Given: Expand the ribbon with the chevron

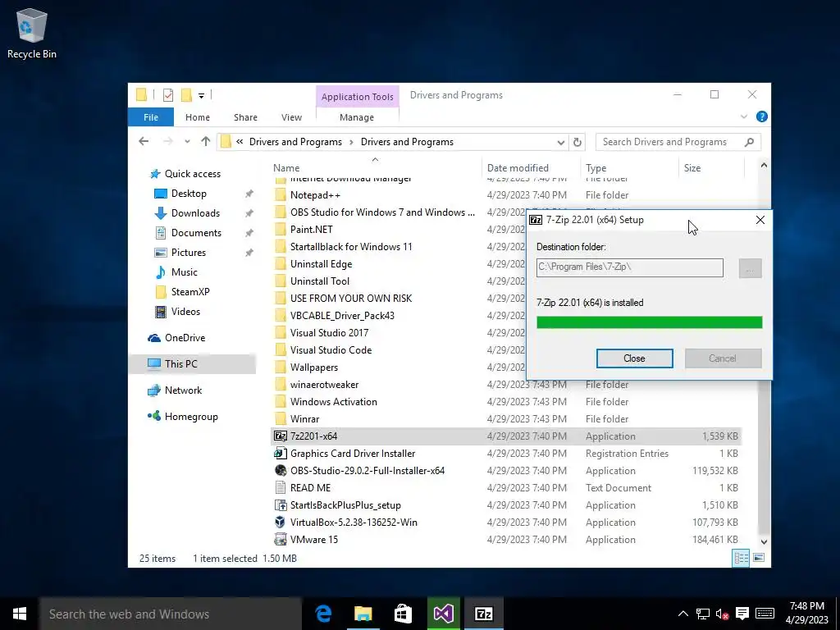Looking at the screenshot, I should click(743, 116).
